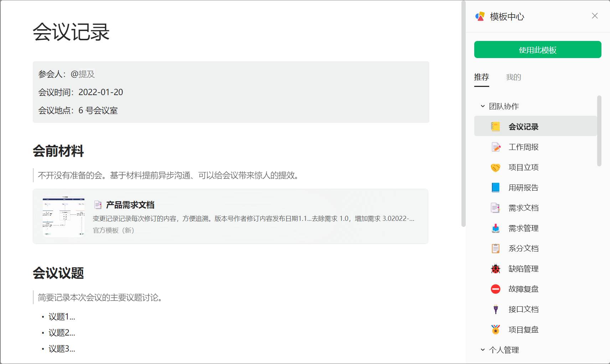
Task: Click the 议题2... bullet item
Action: tap(62, 333)
